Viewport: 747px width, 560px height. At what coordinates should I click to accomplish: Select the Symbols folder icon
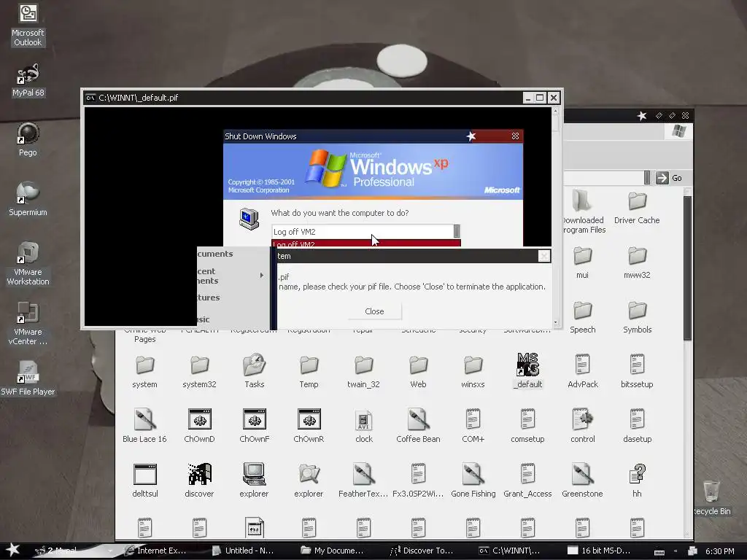[x=637, y=317]
